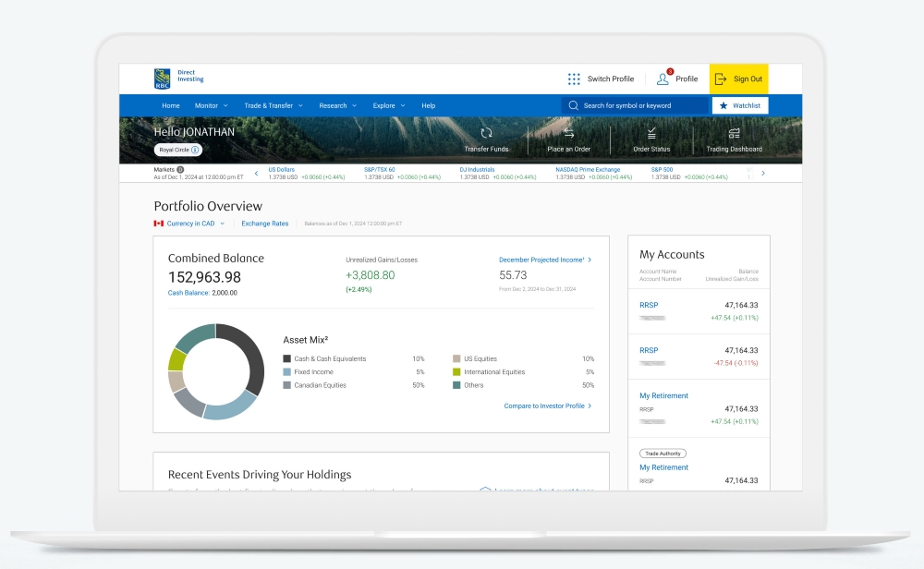Open the Exchange Rates link
The height and width of the screenshot is (569, 924).
pyautogui.click(x=264, y=224)
